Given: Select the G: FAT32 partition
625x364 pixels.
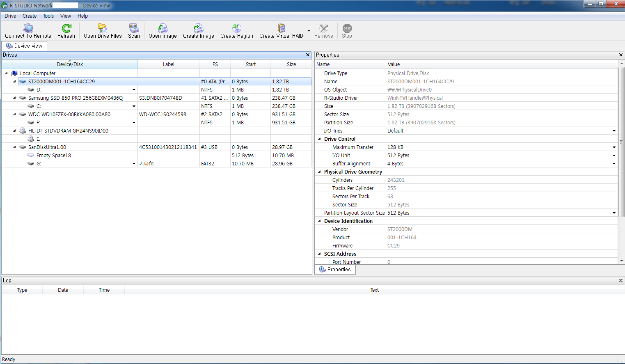Looking at the screenshot, I should pyautogui.click(x=39, y=164).
